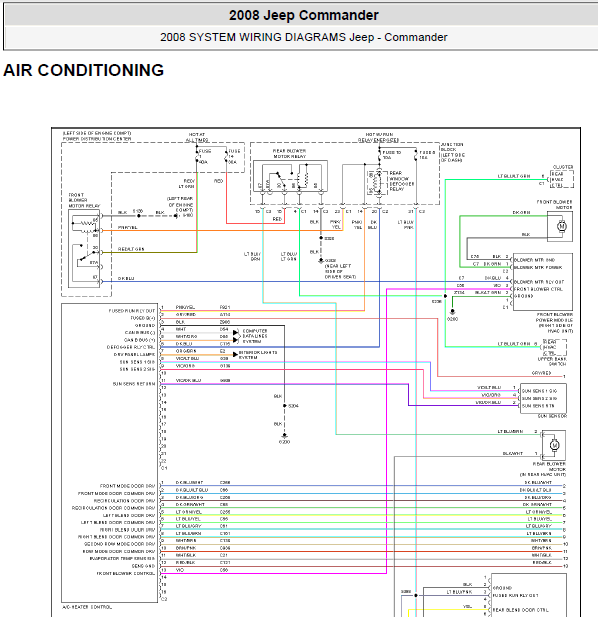Click the 'EVAPORATOR TEMP SENS SIG' pin label
Image resolution: width=598 pixels, height=617 pixels.
click(122, 558)
